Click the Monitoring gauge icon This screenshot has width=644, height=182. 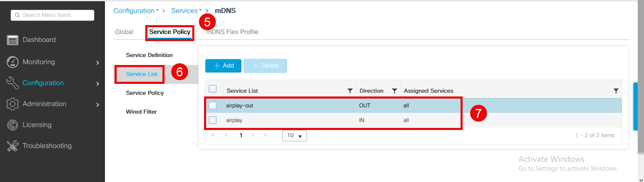(x=13, y=62)
